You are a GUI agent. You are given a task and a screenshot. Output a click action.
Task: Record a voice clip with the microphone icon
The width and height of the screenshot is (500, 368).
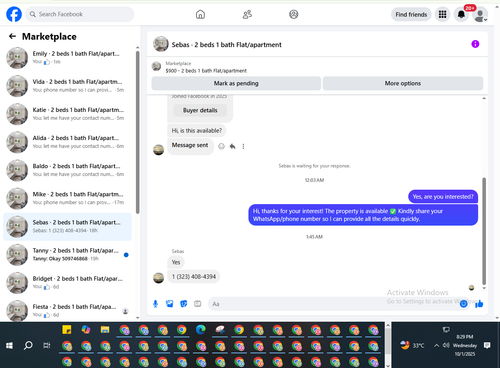pyautogui.click(x=155, y=304)
